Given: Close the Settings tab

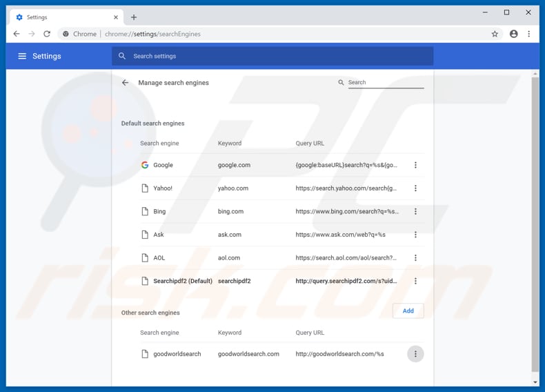Looking at the screenshot, I should [116, 17].
